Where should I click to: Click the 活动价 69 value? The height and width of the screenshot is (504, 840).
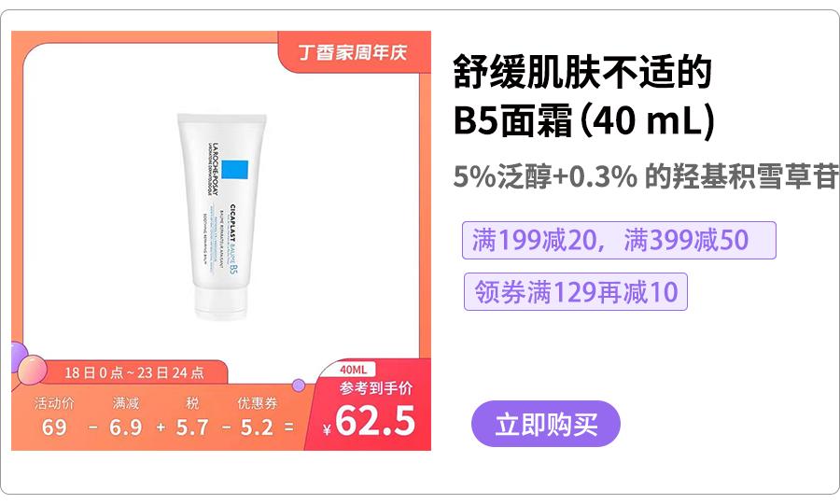click(x=54, y=427)
